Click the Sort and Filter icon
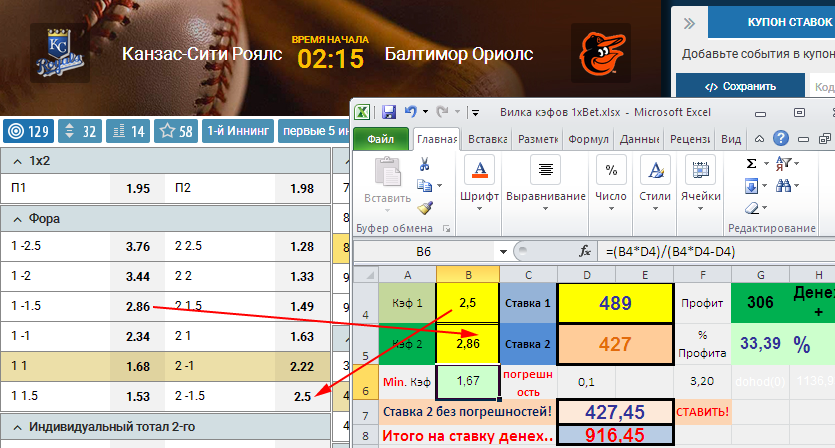Viewport: 835px width, 448px height. [x=783, y=164]
